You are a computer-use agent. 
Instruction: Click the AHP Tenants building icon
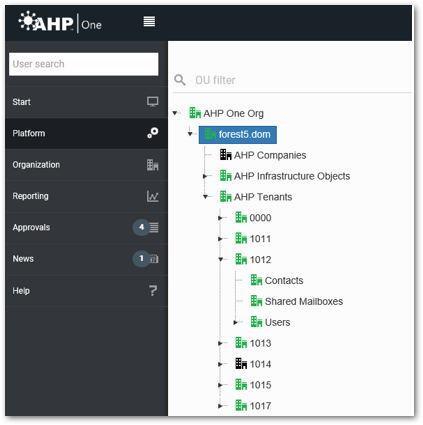(x=225, y=196)
